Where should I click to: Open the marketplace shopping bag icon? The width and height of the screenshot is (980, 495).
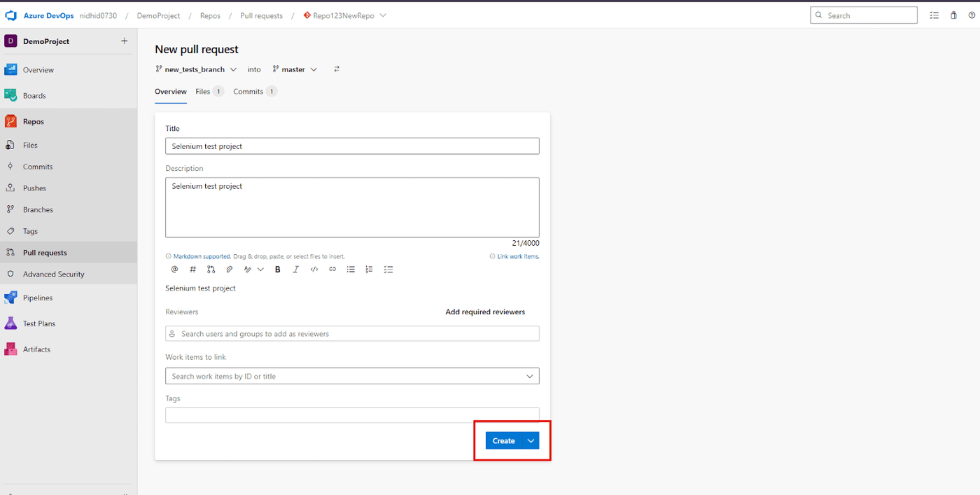(x=953, y=15)
